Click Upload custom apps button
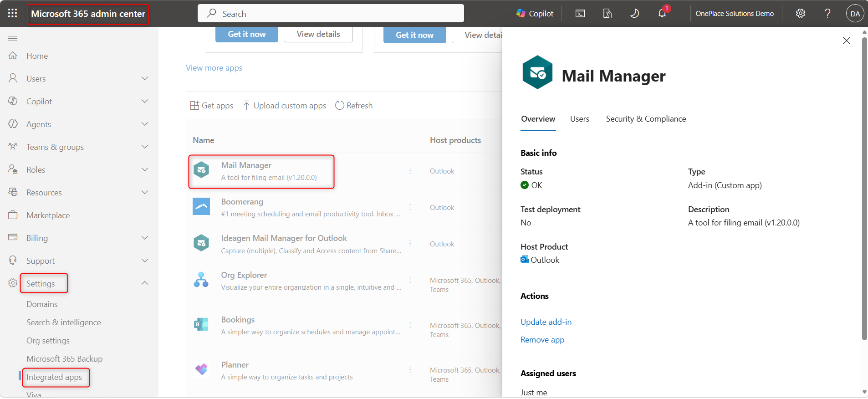This screenshot has width=868, height=399. tap(285, 106)
